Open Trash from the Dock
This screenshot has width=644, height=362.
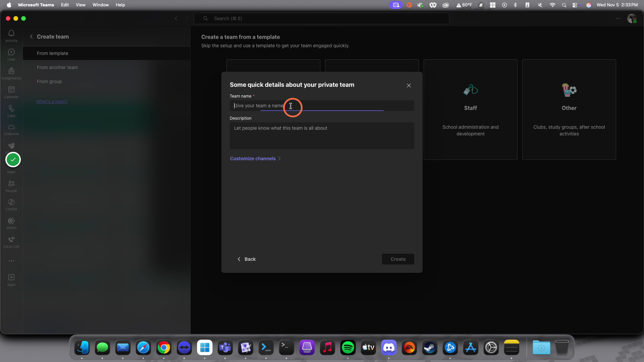562,348
